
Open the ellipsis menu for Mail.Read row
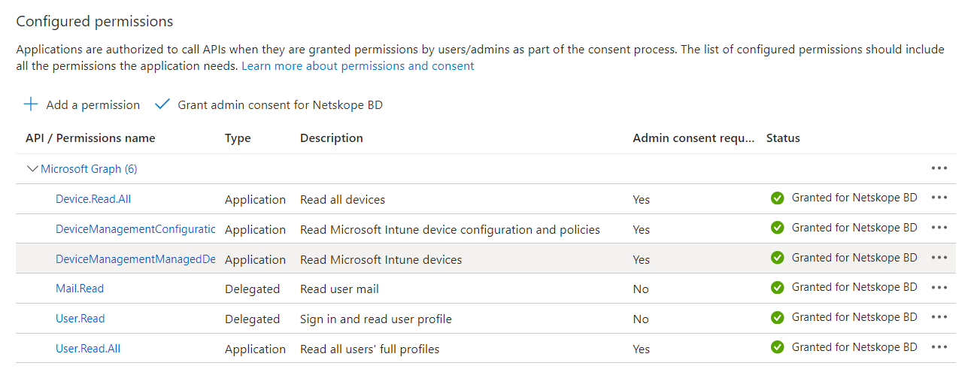(939, 287)
